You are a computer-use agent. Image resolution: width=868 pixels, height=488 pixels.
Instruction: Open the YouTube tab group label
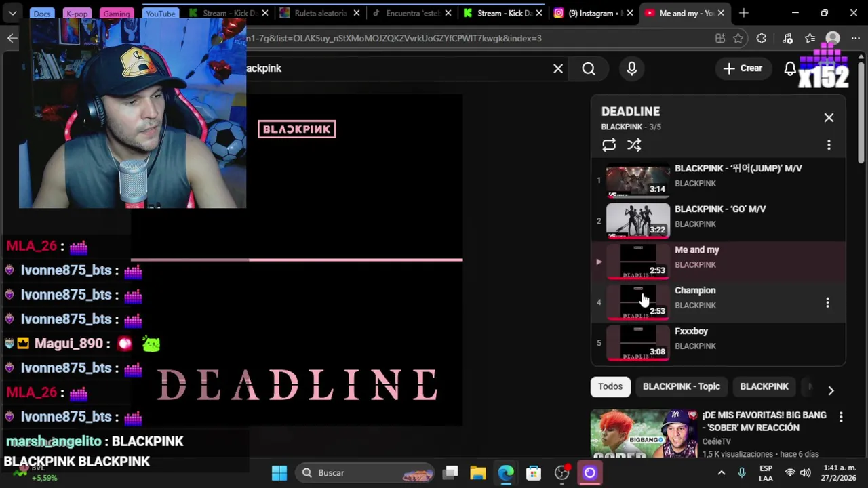(161, 14)
